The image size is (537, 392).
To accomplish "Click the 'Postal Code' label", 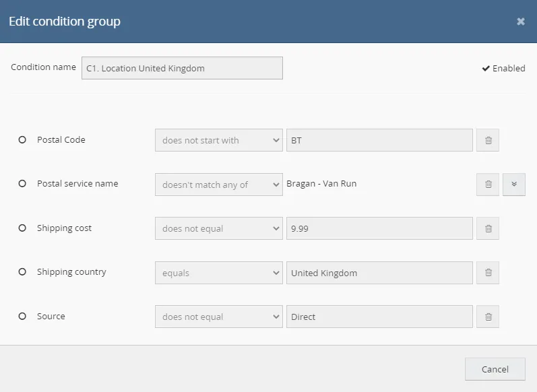I will [x=61, y=139].
